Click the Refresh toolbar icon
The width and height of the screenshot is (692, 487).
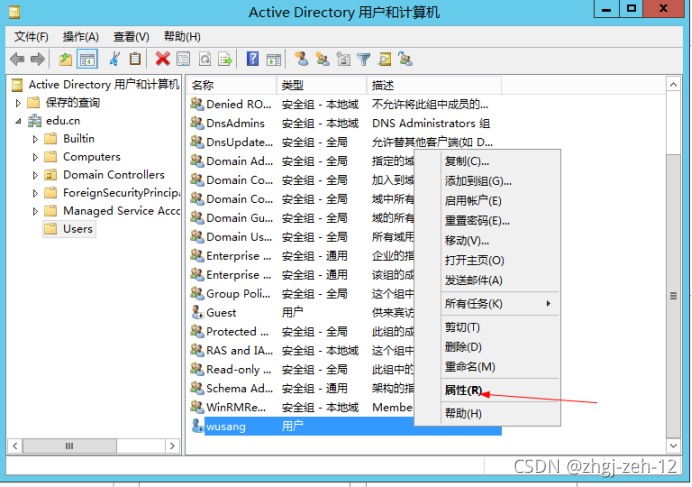tap(205, 59)
